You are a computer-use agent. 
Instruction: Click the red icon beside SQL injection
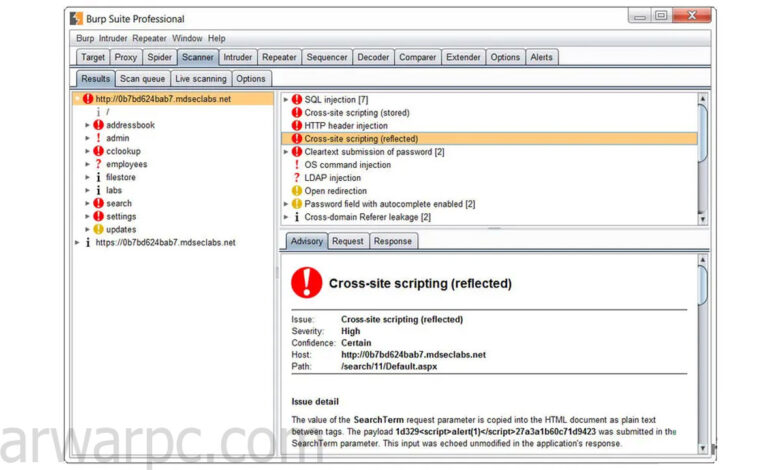pyautogui.click(x=296, y=99)
